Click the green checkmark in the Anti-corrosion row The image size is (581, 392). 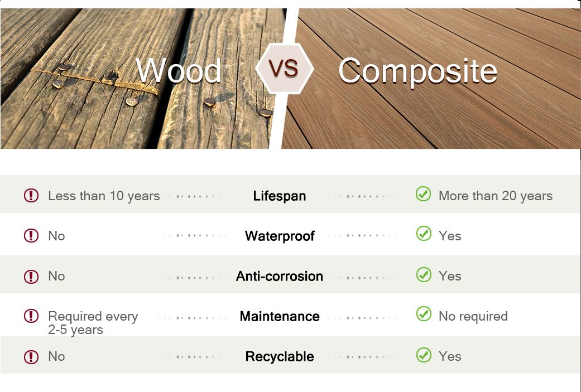pos(424,274)
